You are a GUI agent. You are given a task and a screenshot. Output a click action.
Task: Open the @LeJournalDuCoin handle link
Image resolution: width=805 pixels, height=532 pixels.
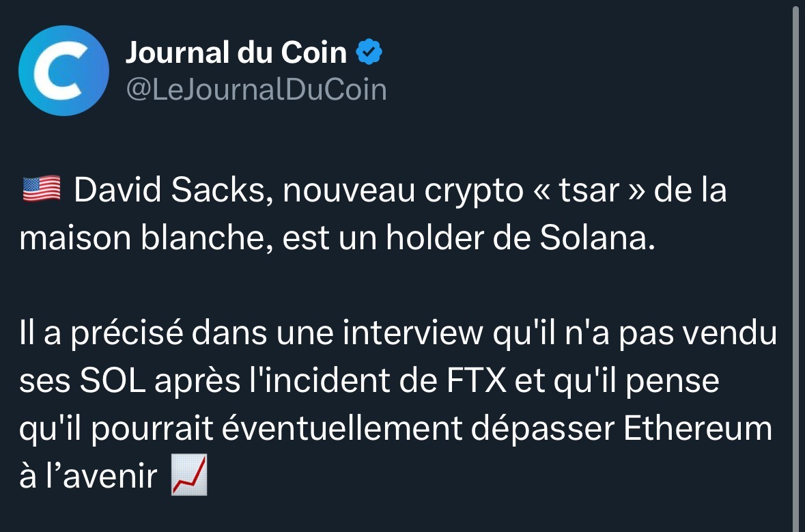tap(256, 89)
